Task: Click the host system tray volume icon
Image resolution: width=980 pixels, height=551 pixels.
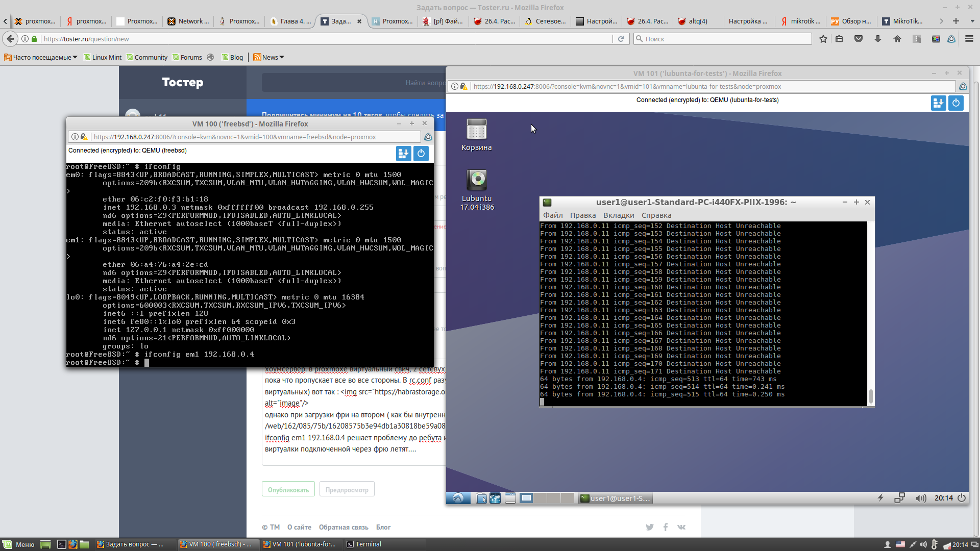Action: pyautogui.click(x=923, y=544)
